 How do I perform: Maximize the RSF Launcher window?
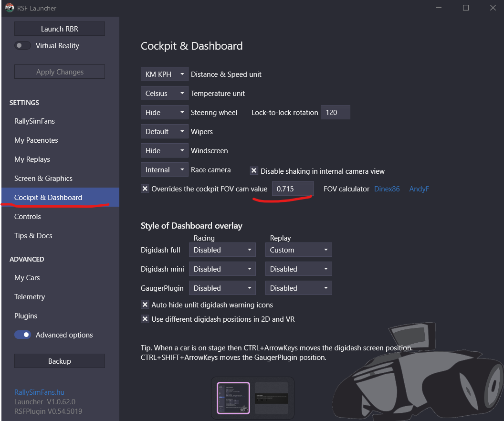466,8
